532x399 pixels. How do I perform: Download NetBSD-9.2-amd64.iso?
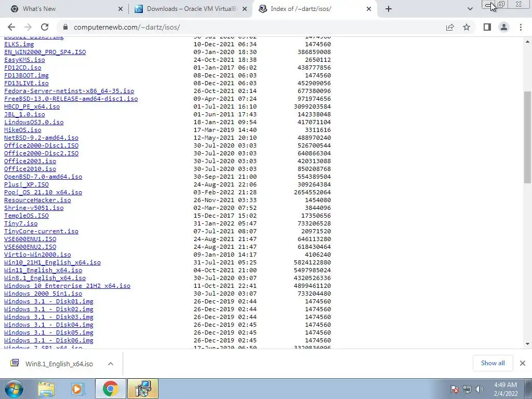pos(41,138)
